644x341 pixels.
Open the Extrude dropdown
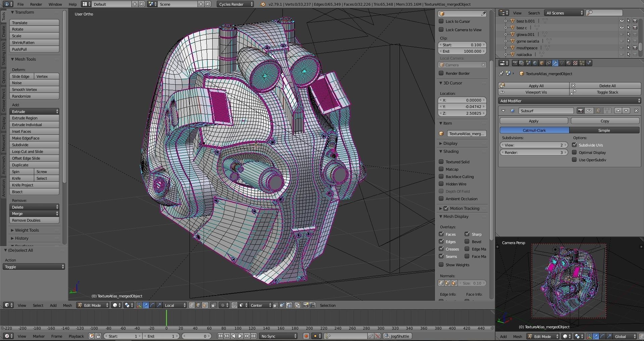[x=34, y=111]
